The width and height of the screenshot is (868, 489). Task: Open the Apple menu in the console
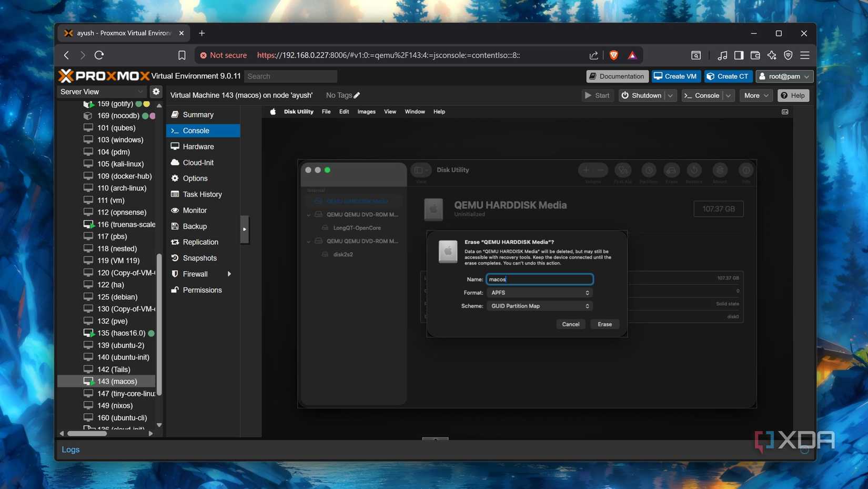point(273,112)
